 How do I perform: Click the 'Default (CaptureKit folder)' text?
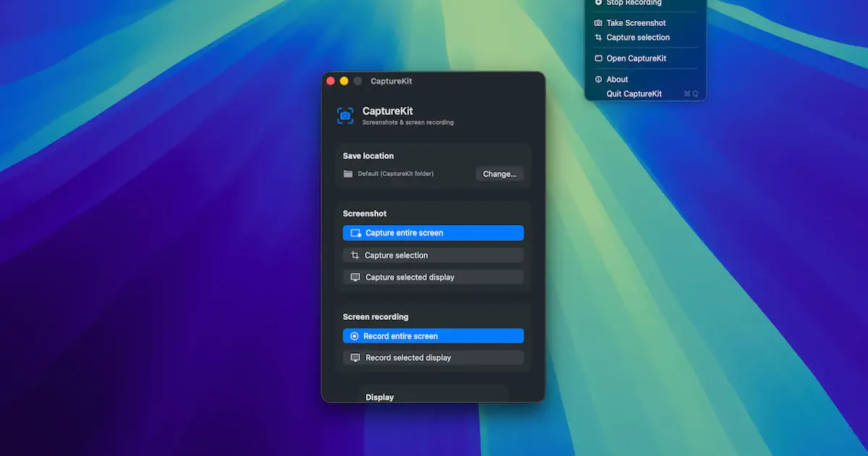396,174
